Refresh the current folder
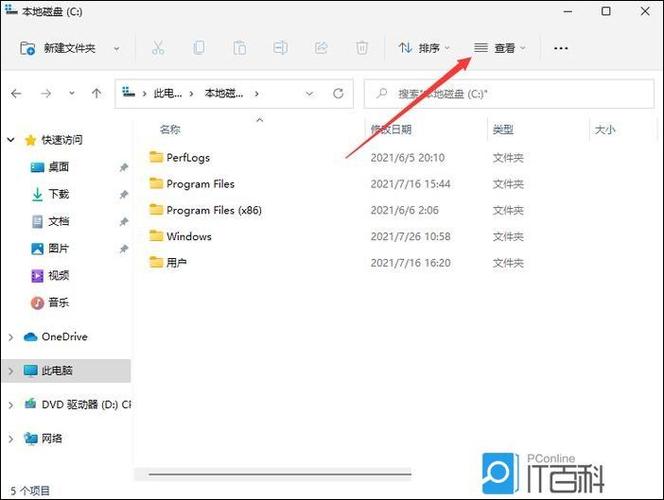 338,94
